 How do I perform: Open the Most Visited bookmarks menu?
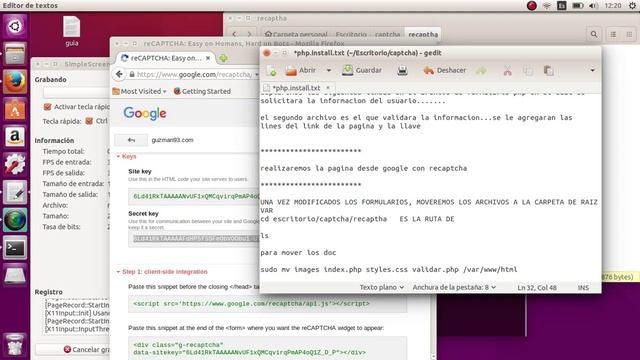click(x=140, y=91)
